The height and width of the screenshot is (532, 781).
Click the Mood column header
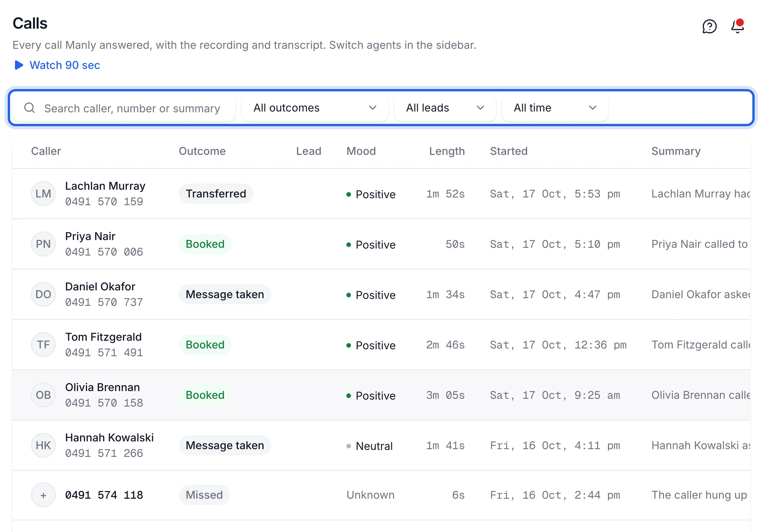click(361, 151)
